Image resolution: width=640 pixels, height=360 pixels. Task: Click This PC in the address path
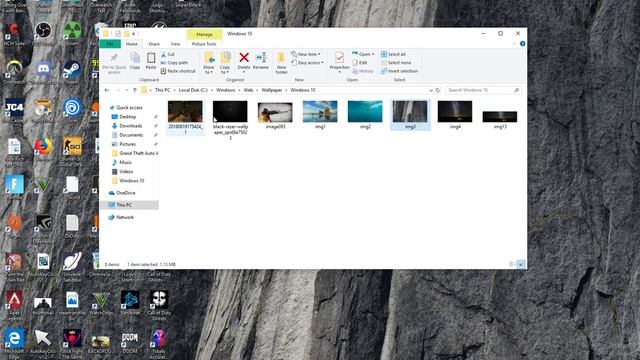tap(162, 90)
